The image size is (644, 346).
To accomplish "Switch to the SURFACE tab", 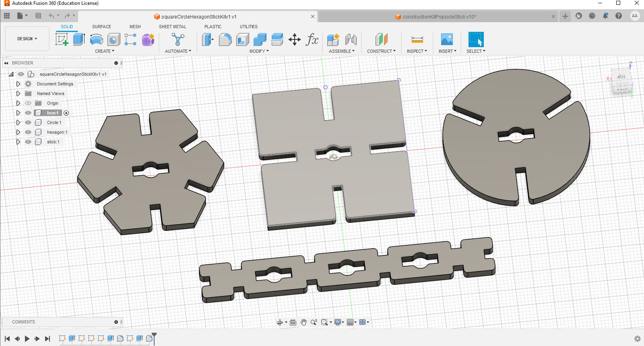I will click(101, 27).
